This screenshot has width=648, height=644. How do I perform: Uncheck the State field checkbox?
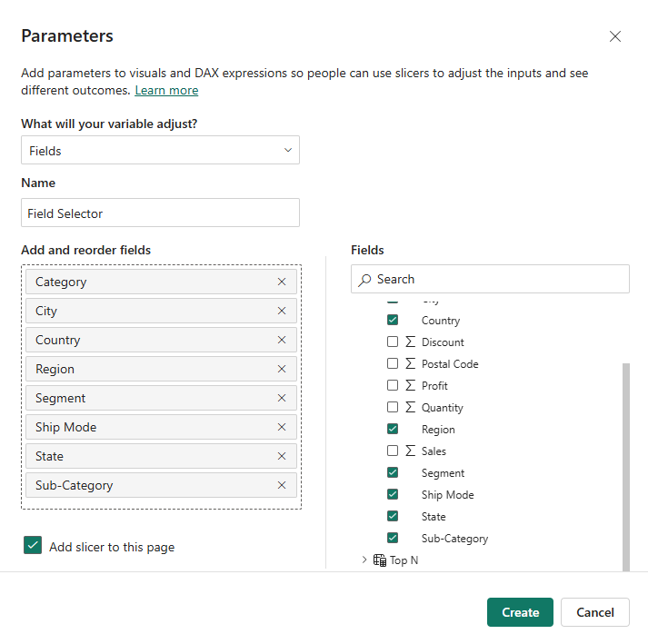393,516
